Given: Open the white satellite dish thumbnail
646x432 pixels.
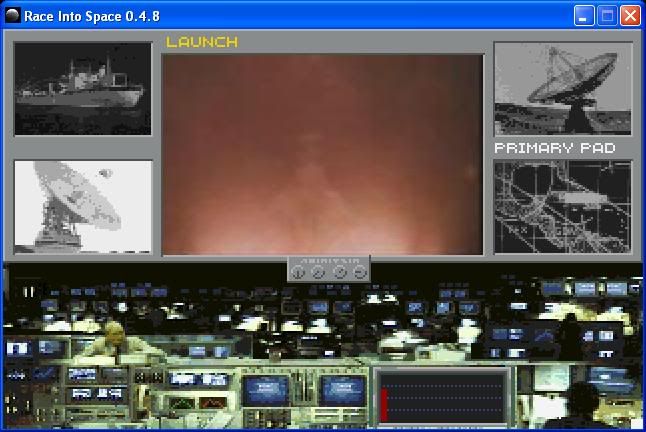Looking at the screenshot, I should [x=83, y=207].
